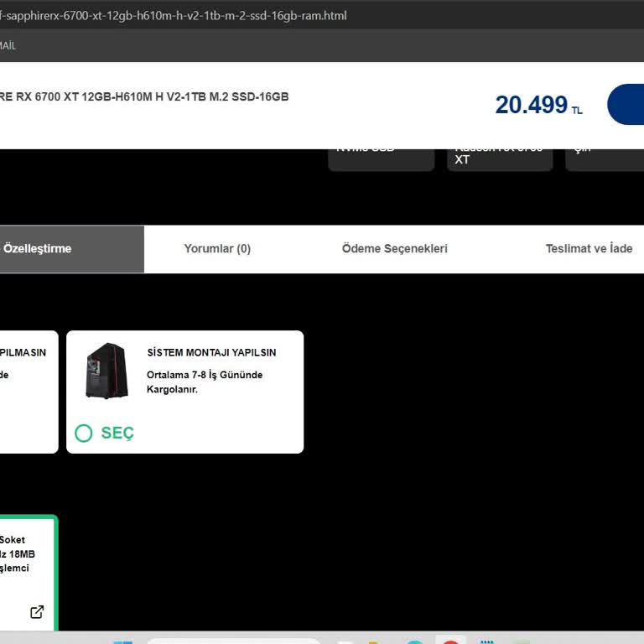
Task: Open the MAİL bookmark
Action: coord(8,45)
